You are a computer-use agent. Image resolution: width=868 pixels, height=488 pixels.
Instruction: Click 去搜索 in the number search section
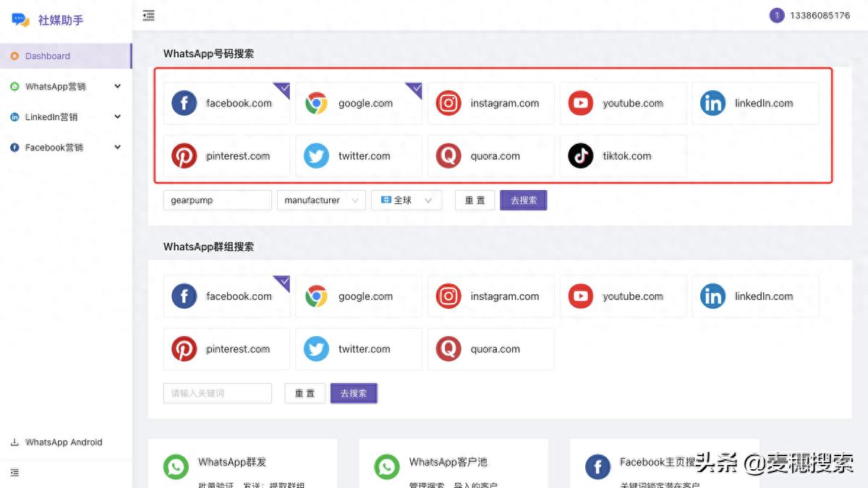(x=523, y=200)
